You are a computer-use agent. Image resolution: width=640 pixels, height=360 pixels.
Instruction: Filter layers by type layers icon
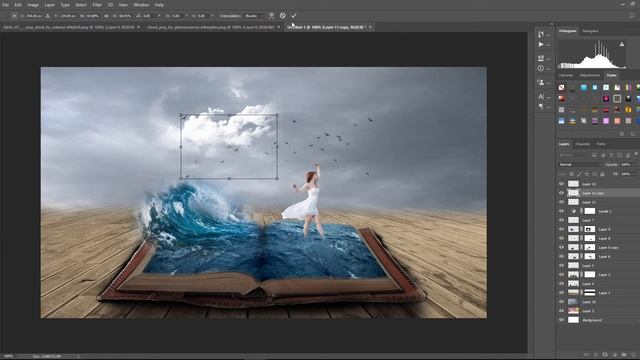click(611, 155)
